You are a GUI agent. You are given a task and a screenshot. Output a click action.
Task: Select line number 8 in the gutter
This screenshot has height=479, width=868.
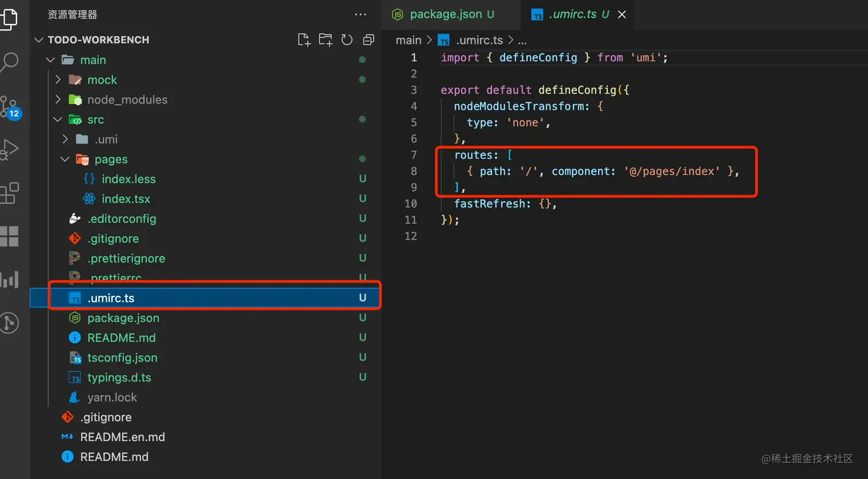pyautogui.click(x=413, y=171)
